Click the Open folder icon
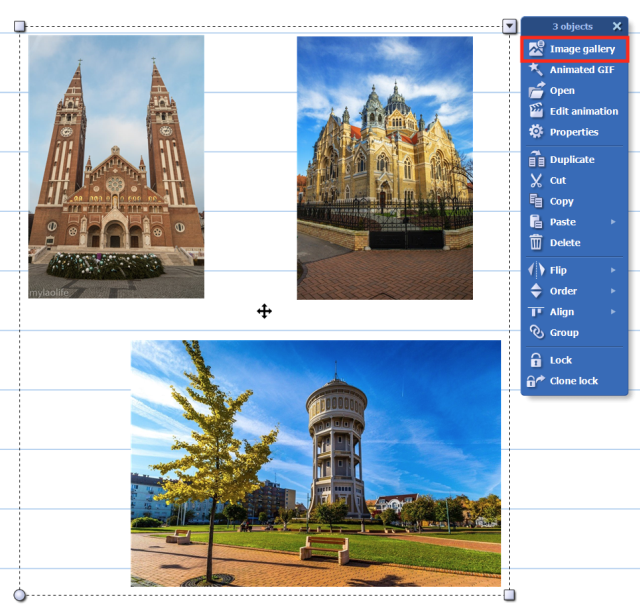Screen dimensions: 640x615 (536, 91)
